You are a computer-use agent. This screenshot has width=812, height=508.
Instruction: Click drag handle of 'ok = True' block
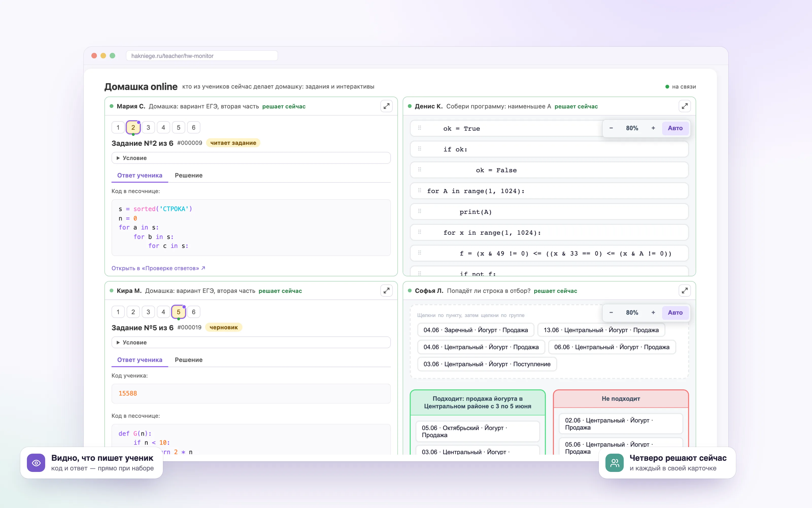(419, 128)
